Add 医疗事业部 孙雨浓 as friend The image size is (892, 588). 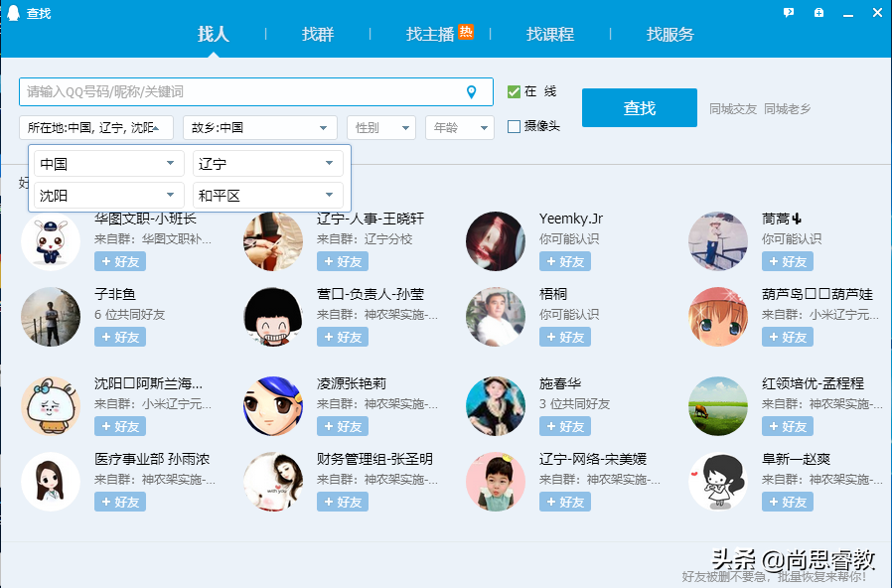click(120, 503)
